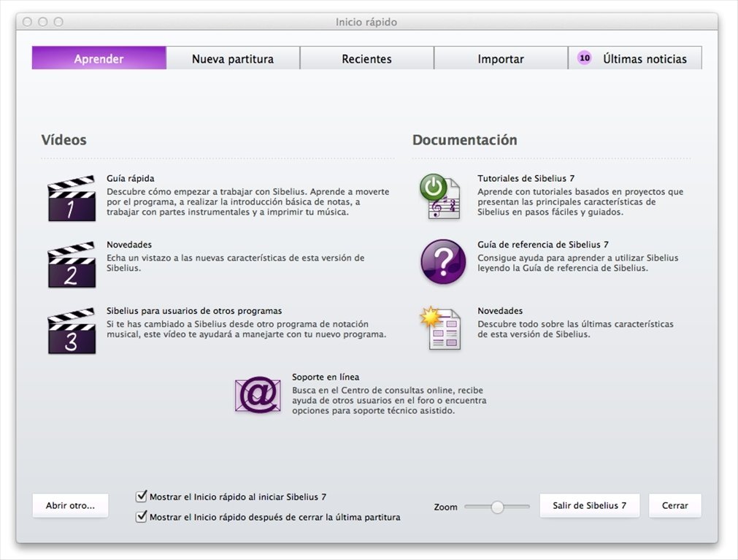Open the Recientes tab
This screenshot has width=738, height=560.
[x=366, y=58]
